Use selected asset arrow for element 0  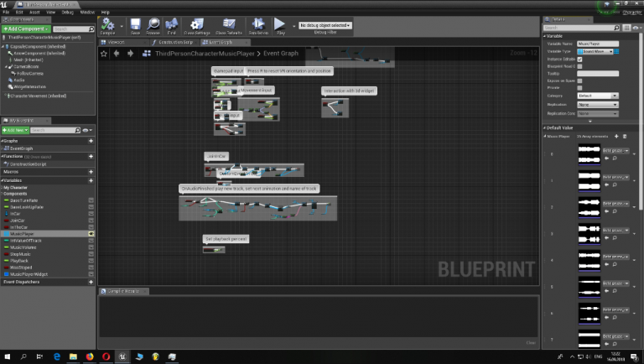pyautogui.click(x=607, y=159)
